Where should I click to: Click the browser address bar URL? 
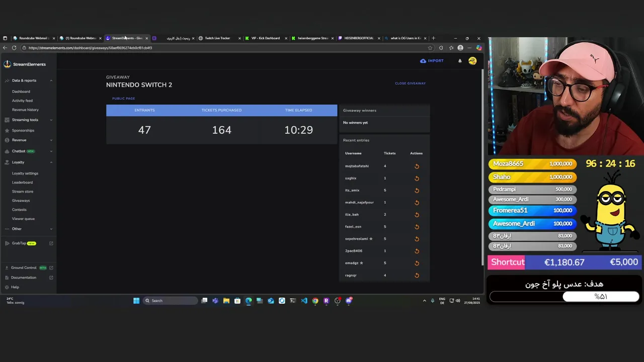tap(90, 48)
